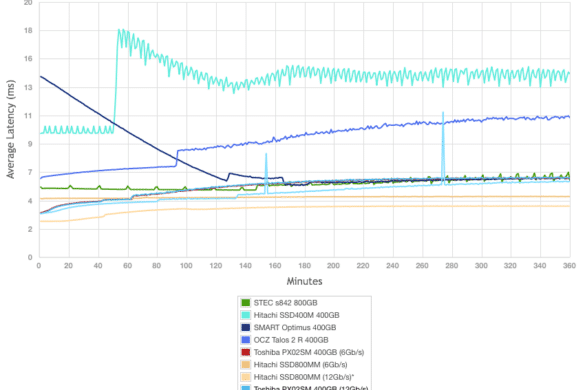
Task: Click the navy SMART Optimus legend swatch
Action: [245, 327]
